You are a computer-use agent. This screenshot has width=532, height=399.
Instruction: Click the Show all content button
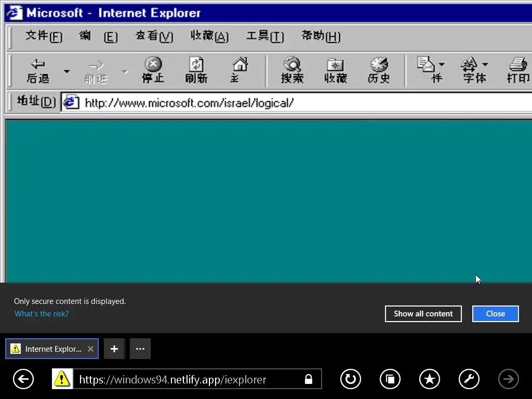click(423, 314)
